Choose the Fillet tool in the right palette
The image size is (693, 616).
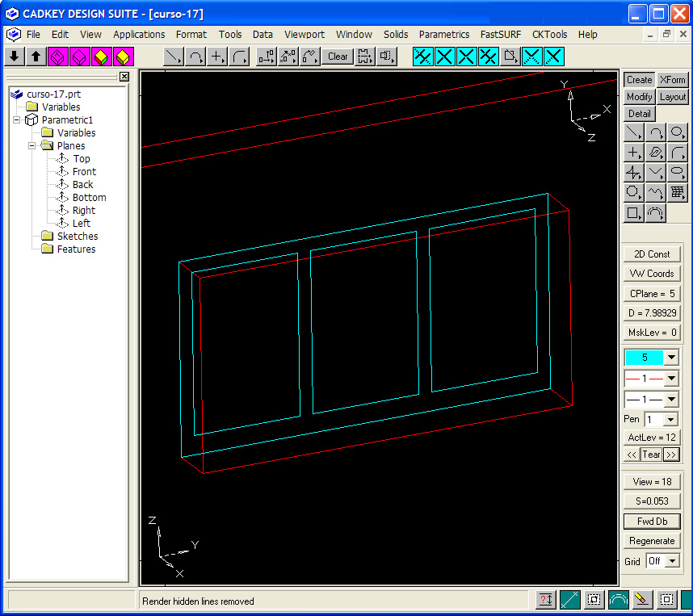(x=678, y=153)
